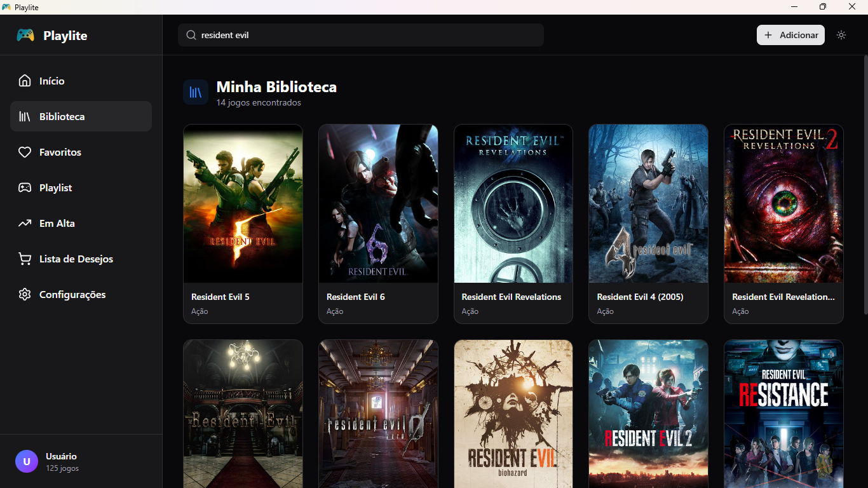Image resolution: width=868 pixels, height=488 pixels.
Task: Toggle light theme with the sun icon
Action: (841, 35)
